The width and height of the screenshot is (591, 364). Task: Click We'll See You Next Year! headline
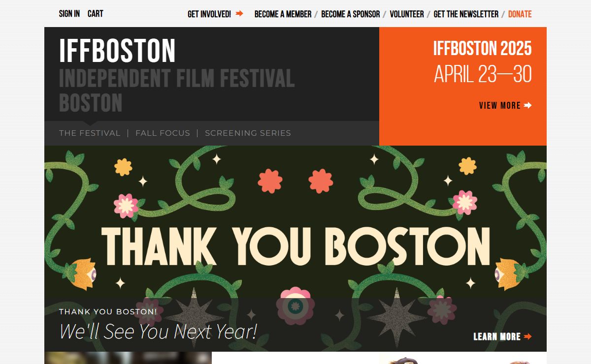point(158,331)
